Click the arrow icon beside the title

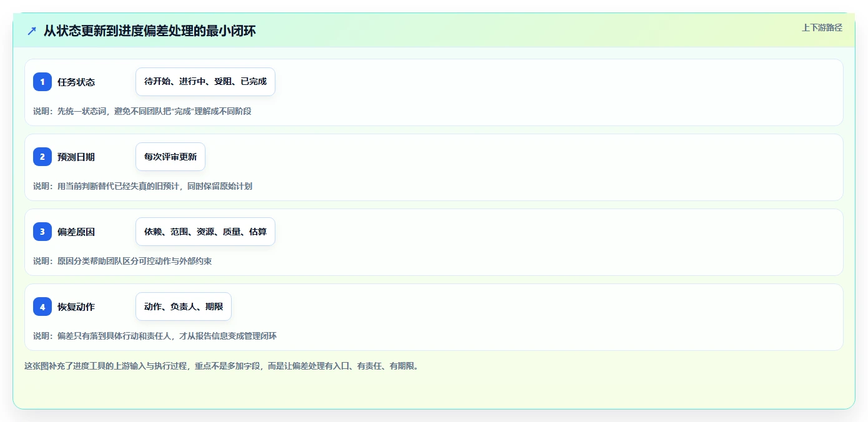tap(32, 31)
